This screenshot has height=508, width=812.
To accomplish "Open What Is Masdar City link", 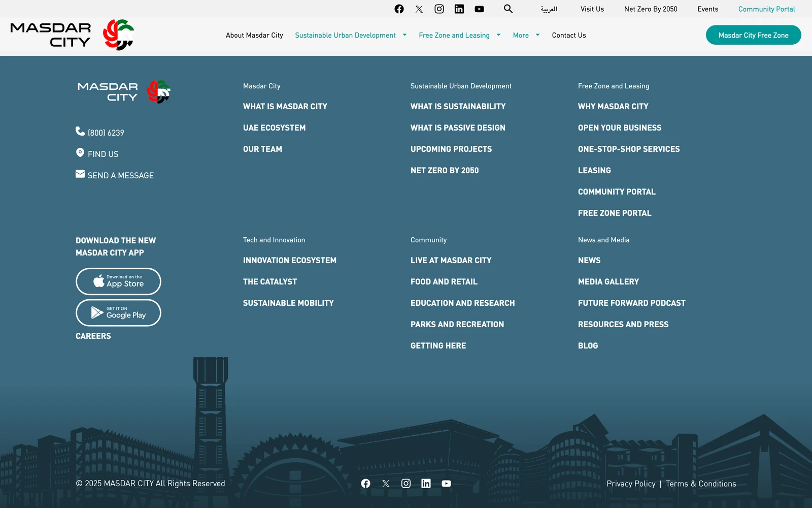I will [285, 106].
